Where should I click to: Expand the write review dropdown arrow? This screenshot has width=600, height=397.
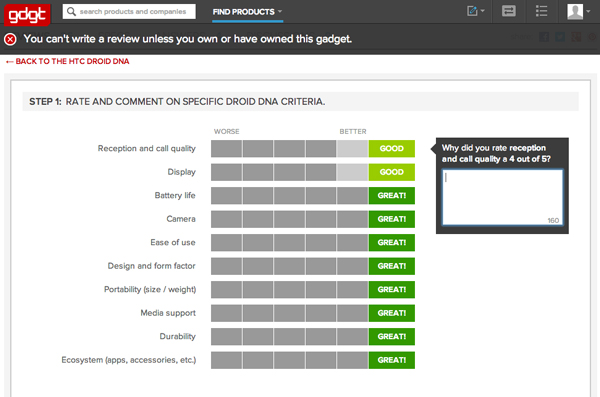click(x=483, y=11)
